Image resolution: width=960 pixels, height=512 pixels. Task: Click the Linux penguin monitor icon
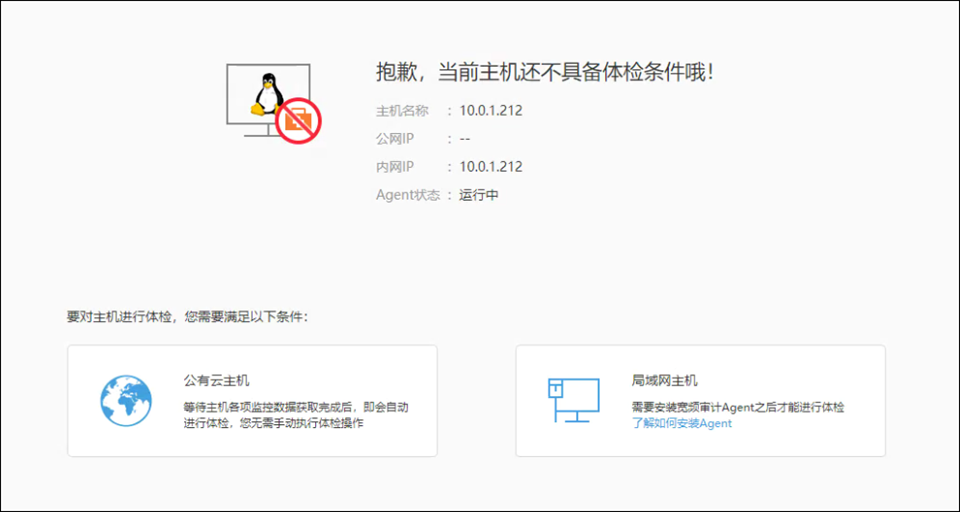tap(264, 98)
